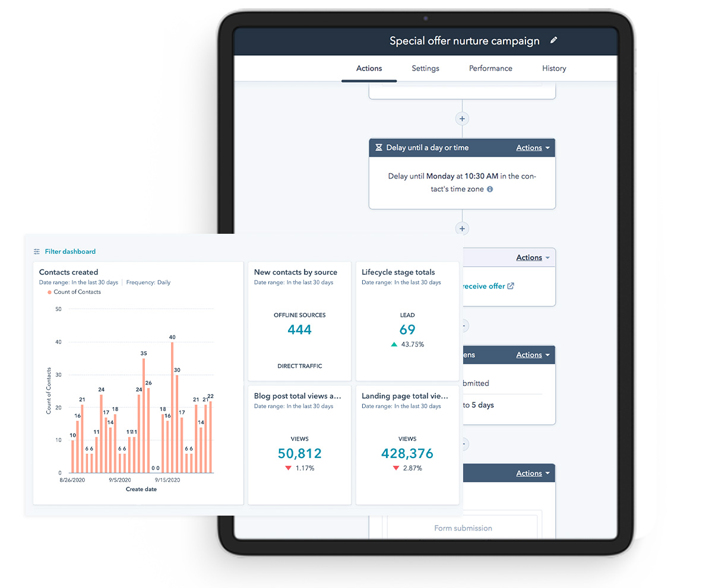
Task: Click Filter dashboard link
Action: point(70,252)
